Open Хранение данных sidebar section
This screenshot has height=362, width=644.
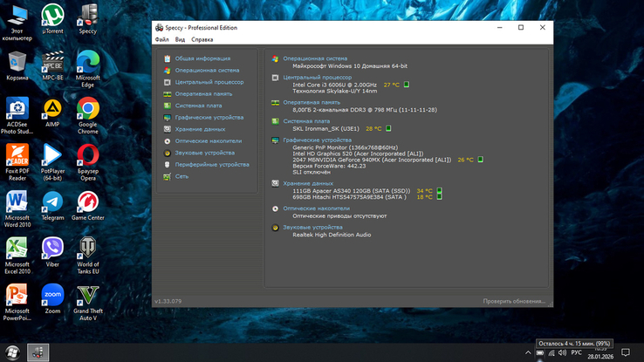200,129
